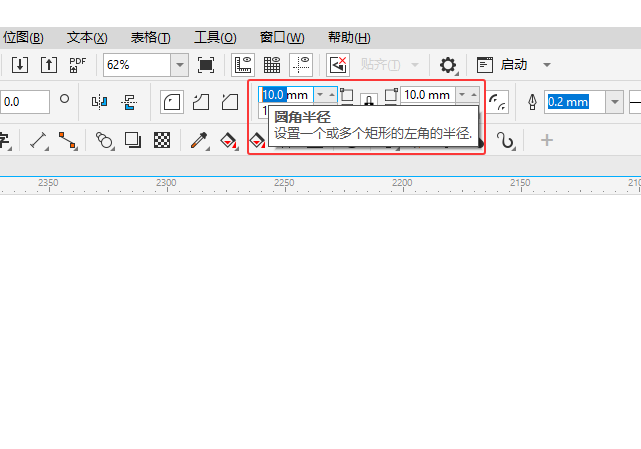Select the scalloped corner style

(x=201, y=102)
